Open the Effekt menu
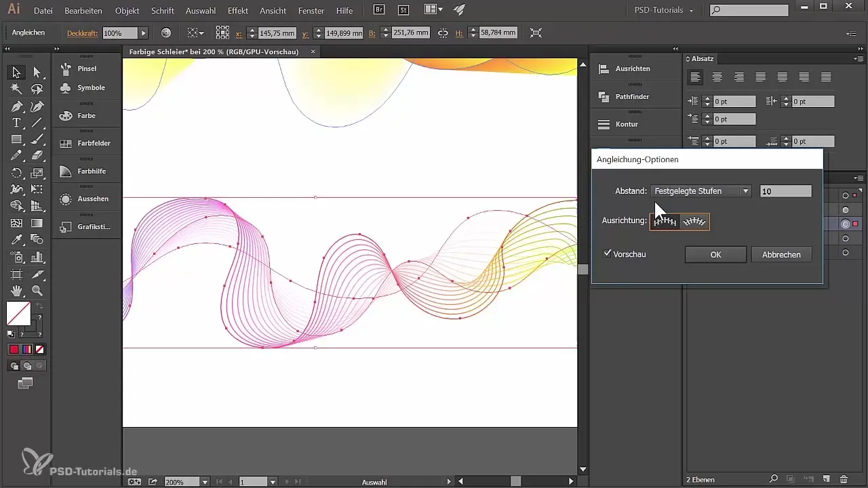 237,11
